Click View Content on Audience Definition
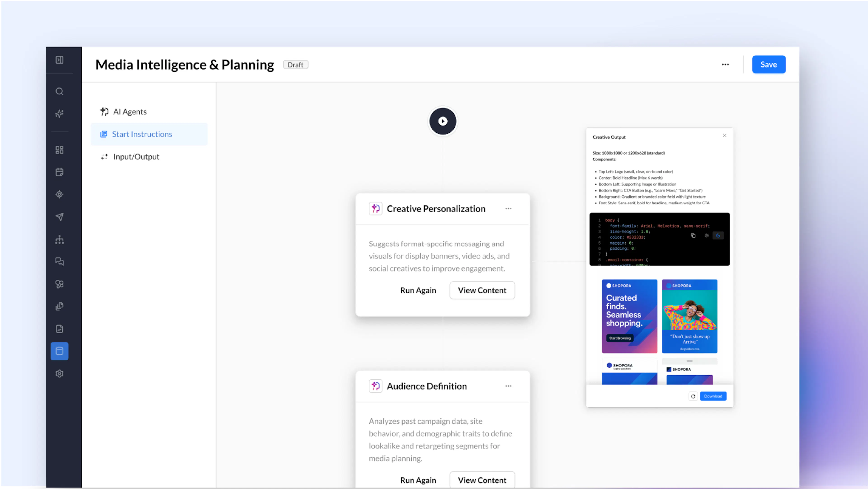The height and width of the screenshot is (489, 868). pos(482,480)
